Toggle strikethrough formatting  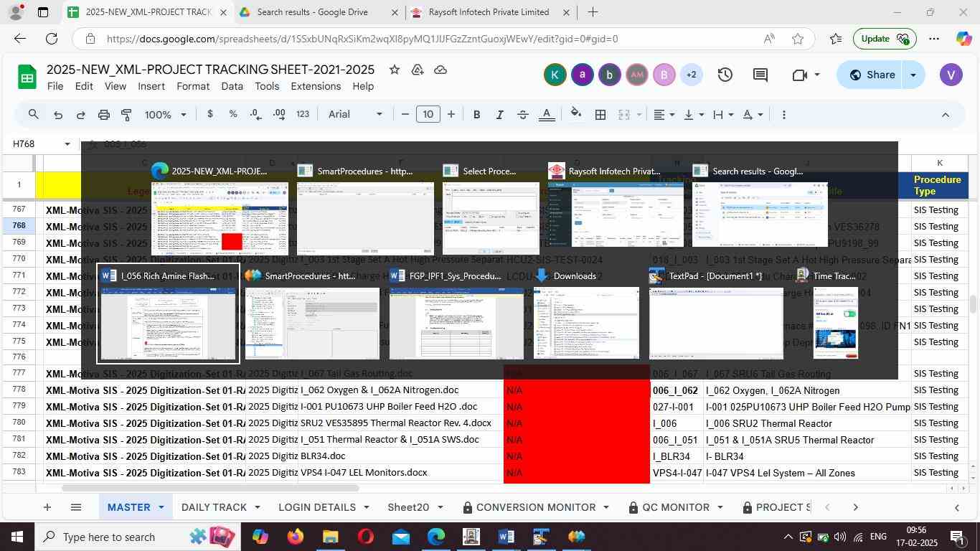[x=523, y=115]
